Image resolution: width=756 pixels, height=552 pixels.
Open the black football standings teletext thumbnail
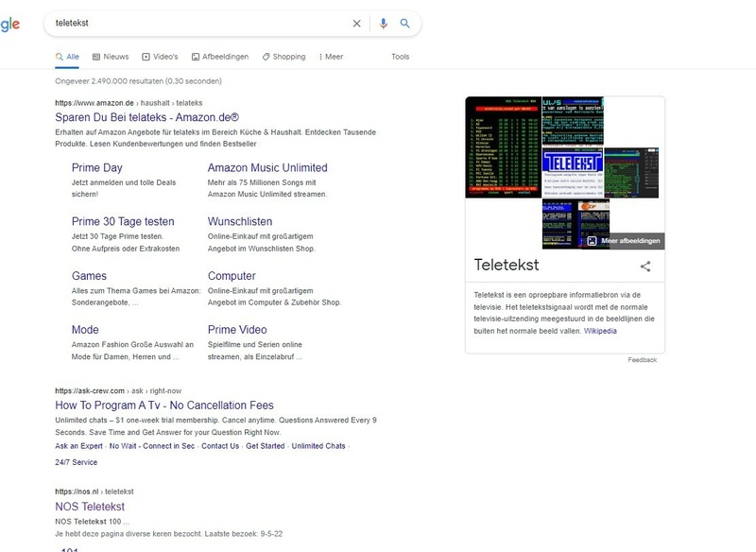coord(504,147)
